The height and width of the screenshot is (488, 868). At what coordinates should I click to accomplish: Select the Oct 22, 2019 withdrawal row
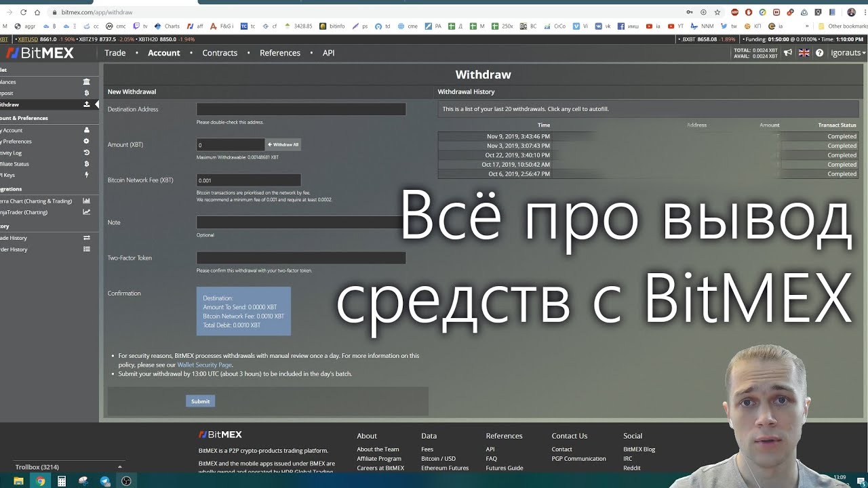click(648, 155)
